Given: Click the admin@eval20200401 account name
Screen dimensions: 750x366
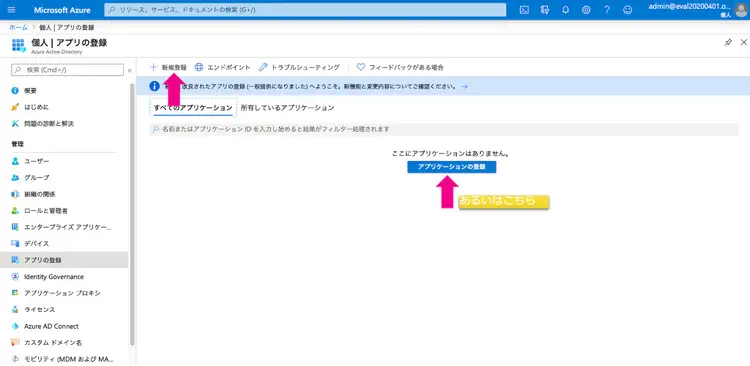Looking at the screenshot, I should tap(690, 6).
